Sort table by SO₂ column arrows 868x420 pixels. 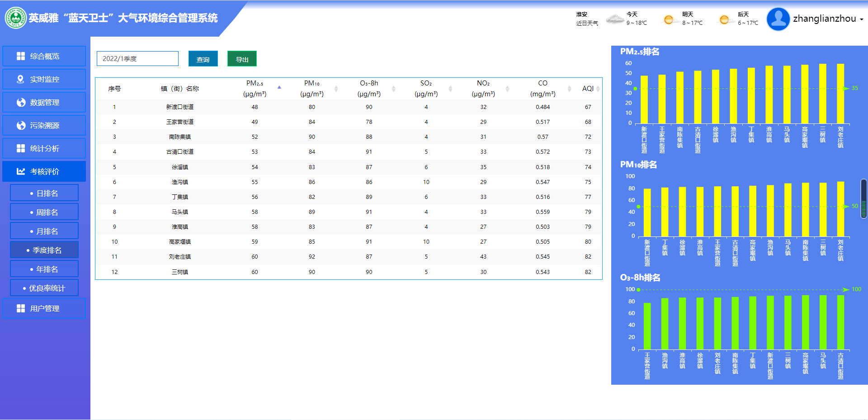point(450,89)
